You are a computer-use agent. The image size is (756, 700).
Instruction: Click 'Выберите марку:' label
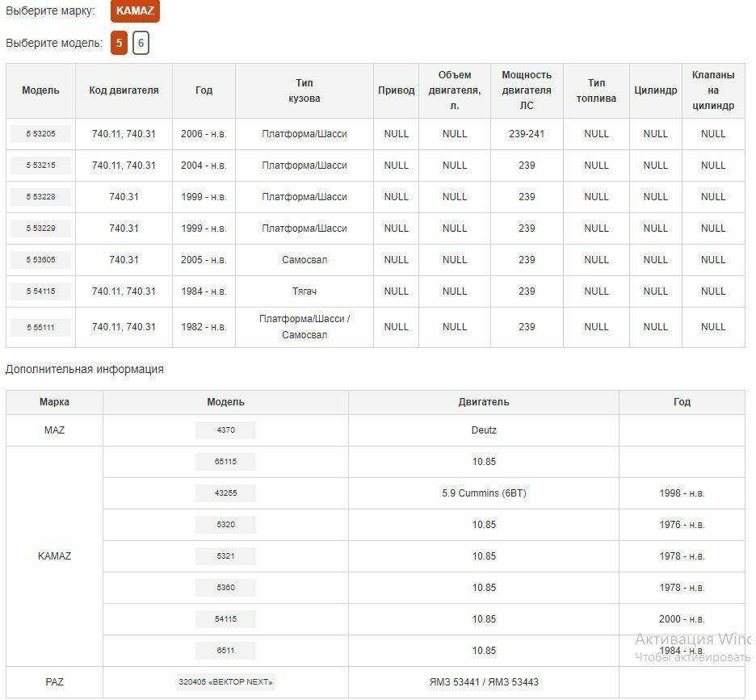[50, 10]
